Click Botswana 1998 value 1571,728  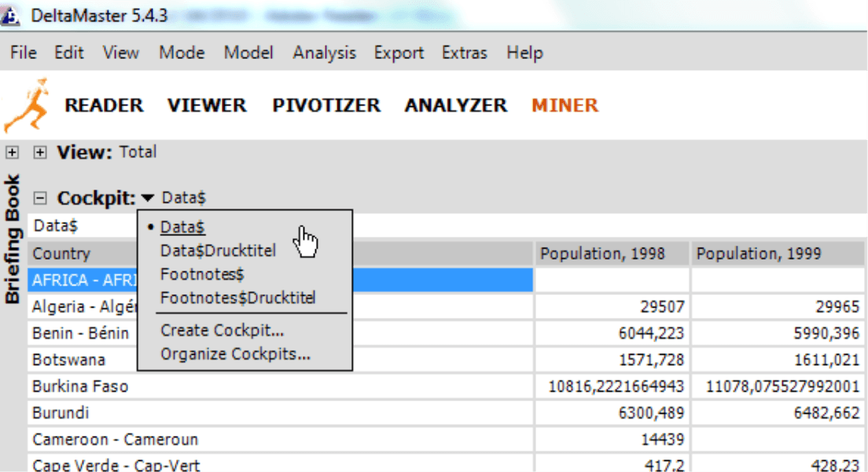[x=651, y=360]
